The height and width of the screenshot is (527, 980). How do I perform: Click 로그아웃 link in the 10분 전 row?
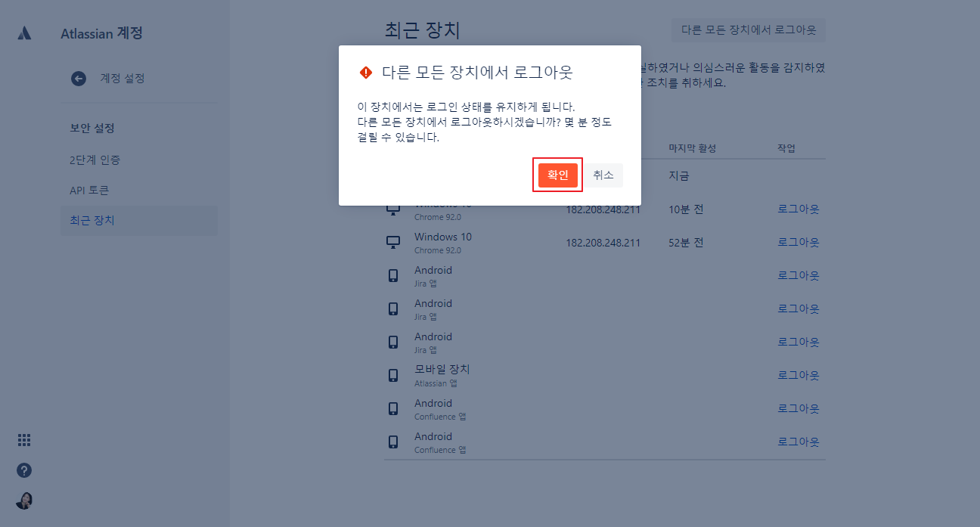click(x=799, y=209)
